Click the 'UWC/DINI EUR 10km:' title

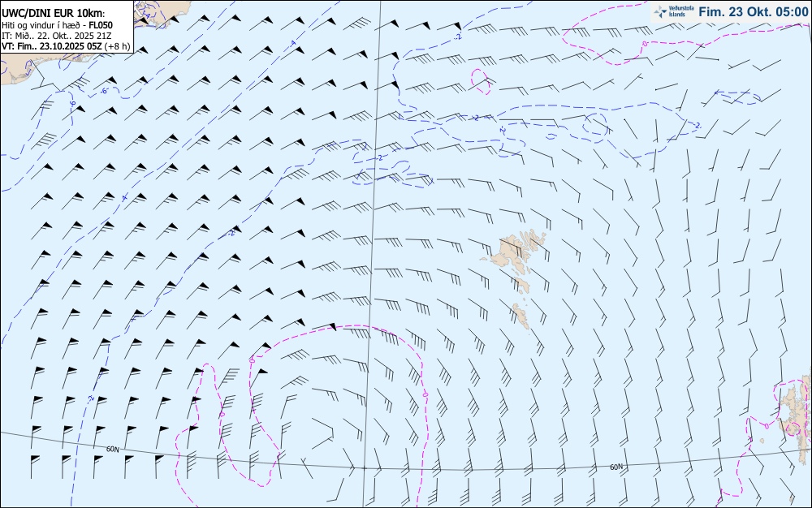click(x=53, y=14)
